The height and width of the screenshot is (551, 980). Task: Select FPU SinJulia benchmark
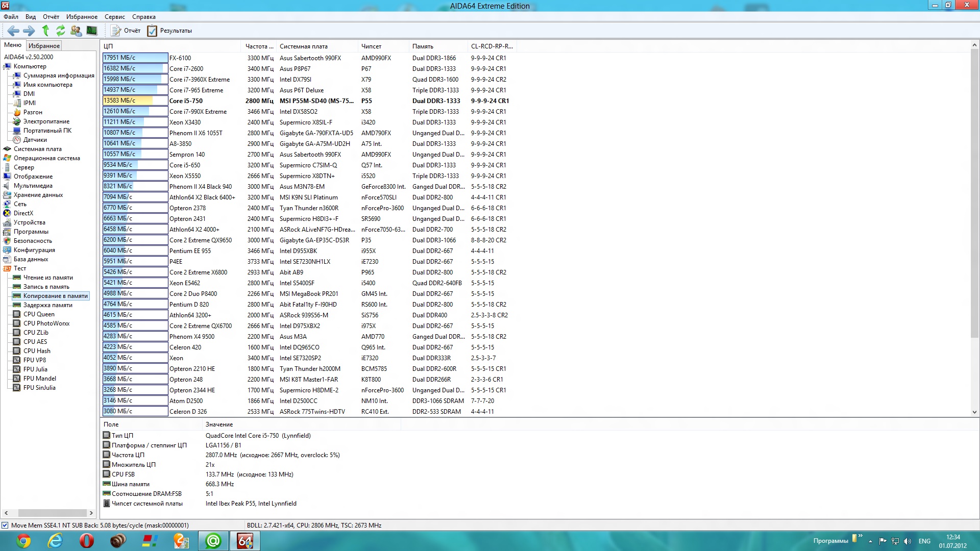pos(39,388)
